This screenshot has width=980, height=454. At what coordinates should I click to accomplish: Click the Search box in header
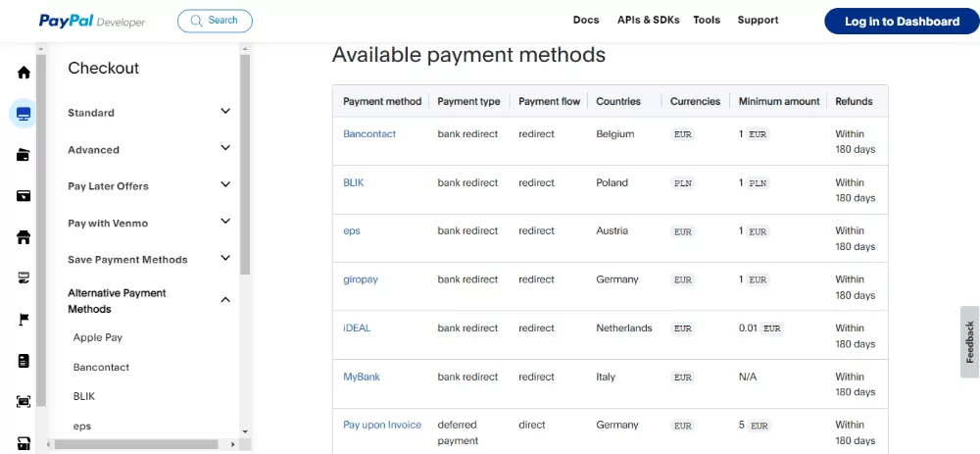215,21
